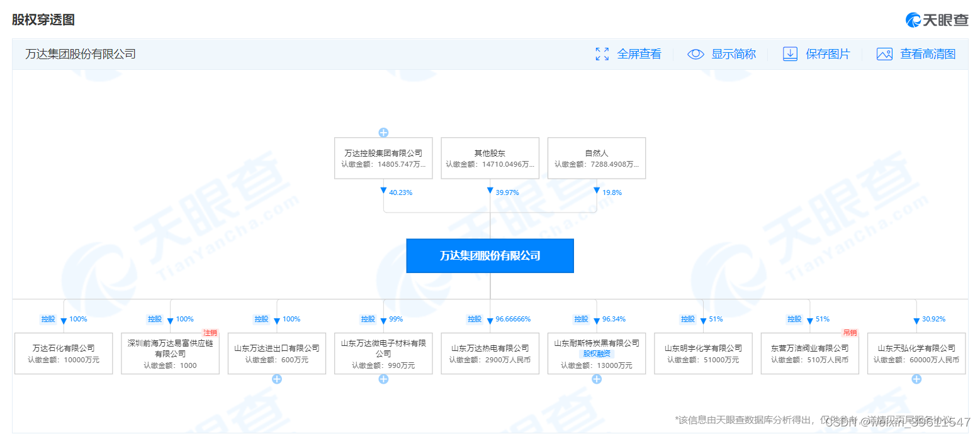This screenshot has height=434, width=980.
Task: Click the 控股 tag above 山东明宇化学有限公司
Action: [687, 319]
